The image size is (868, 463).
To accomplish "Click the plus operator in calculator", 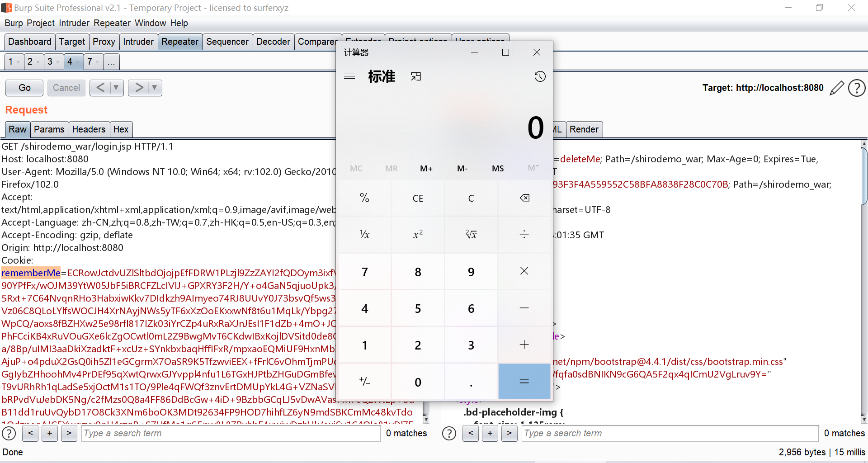I will click(x=524, y=345).
